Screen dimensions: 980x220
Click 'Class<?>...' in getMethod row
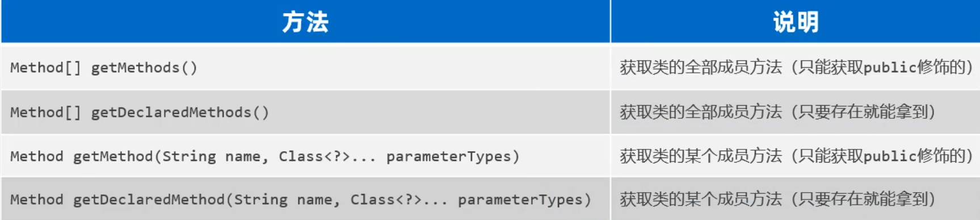[x=327, y=156]
